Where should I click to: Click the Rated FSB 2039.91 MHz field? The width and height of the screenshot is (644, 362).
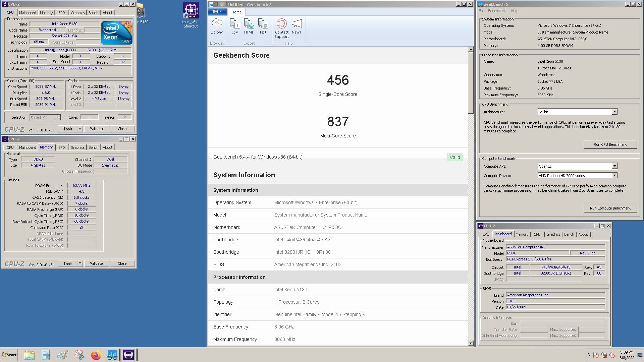(x=46, y=105)
